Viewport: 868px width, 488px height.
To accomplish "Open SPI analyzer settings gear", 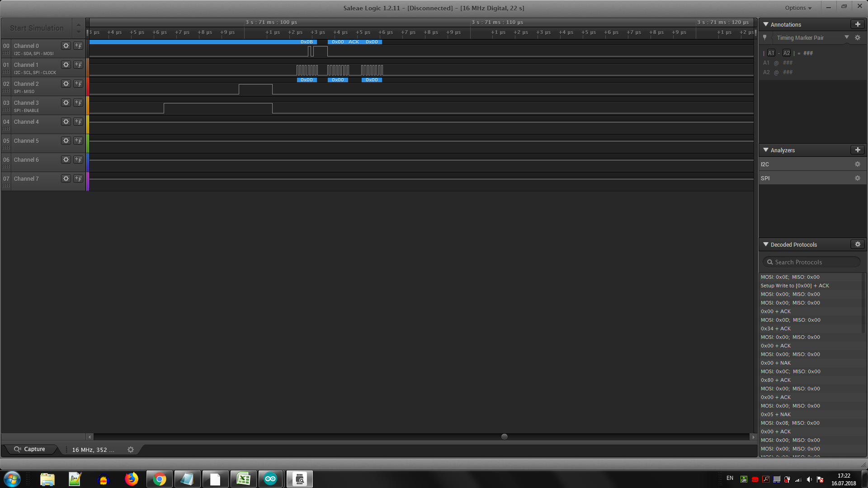I will pos(857,178).
